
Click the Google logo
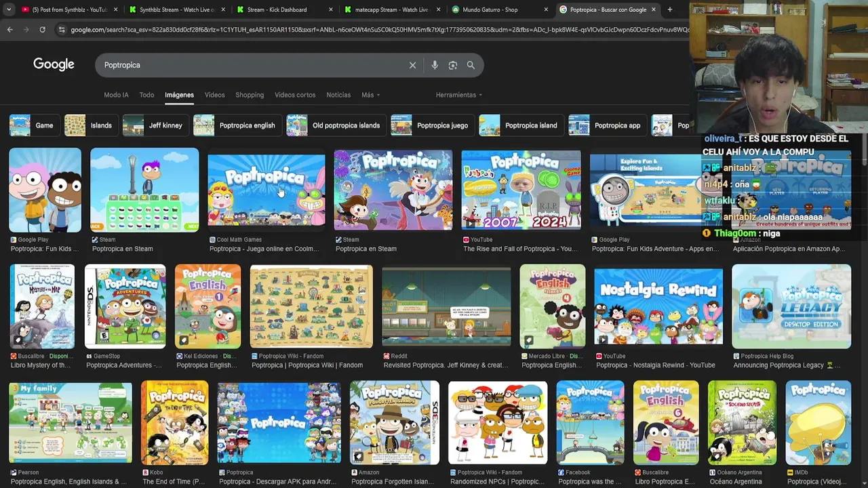tap(54, 64)
